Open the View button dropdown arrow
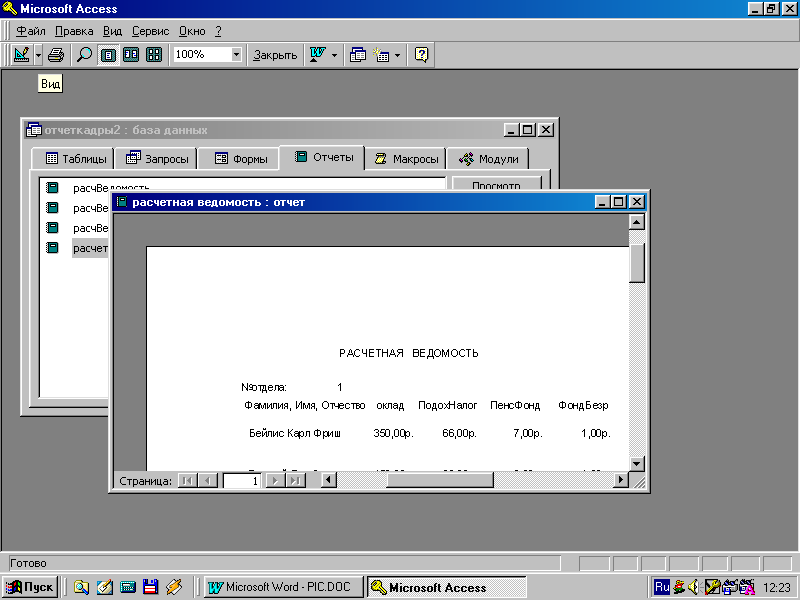800x600 pixels. [38, 54]
